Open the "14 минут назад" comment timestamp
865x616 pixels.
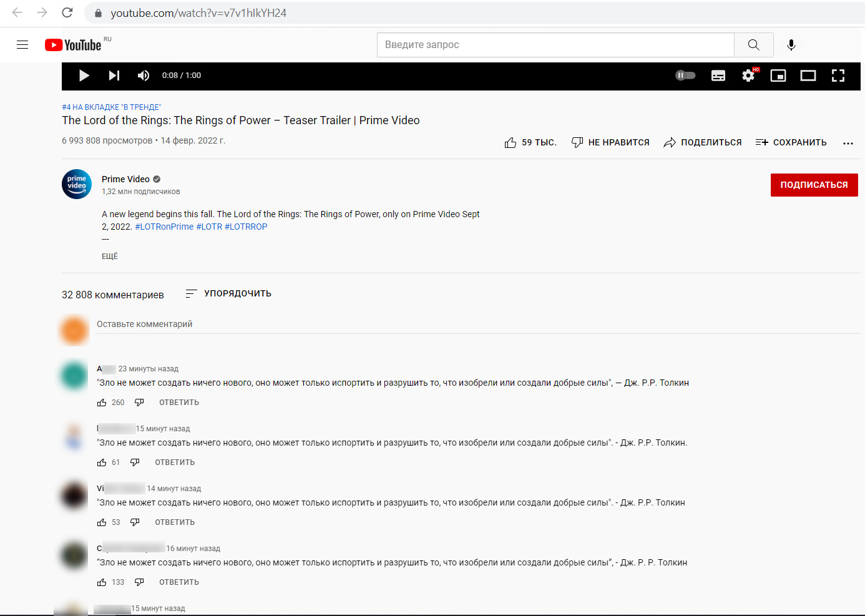(174, 489)
